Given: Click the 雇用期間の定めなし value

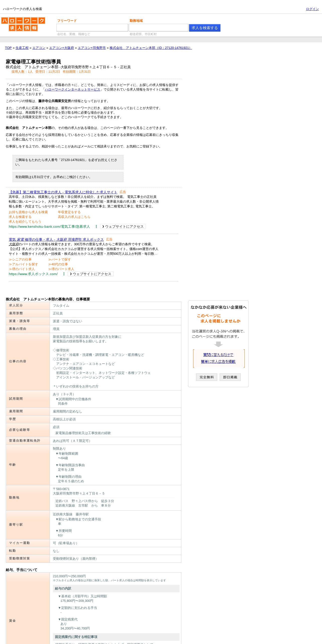Looking at the screenshot, I should pos(67,412).
